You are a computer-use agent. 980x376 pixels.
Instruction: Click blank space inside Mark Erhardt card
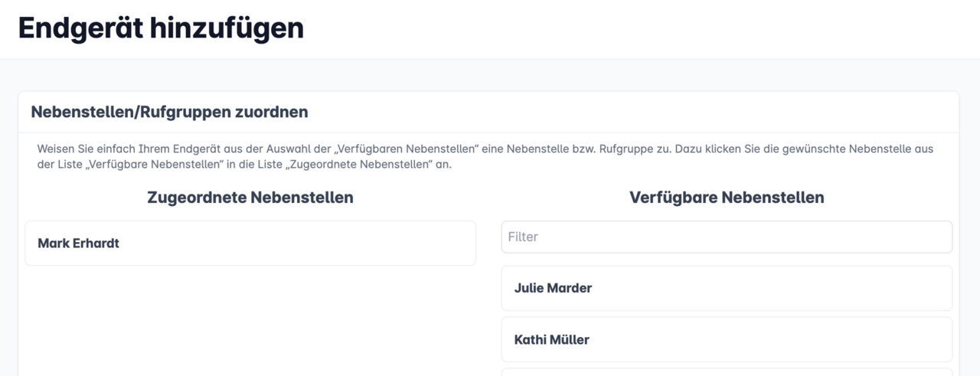306,244
